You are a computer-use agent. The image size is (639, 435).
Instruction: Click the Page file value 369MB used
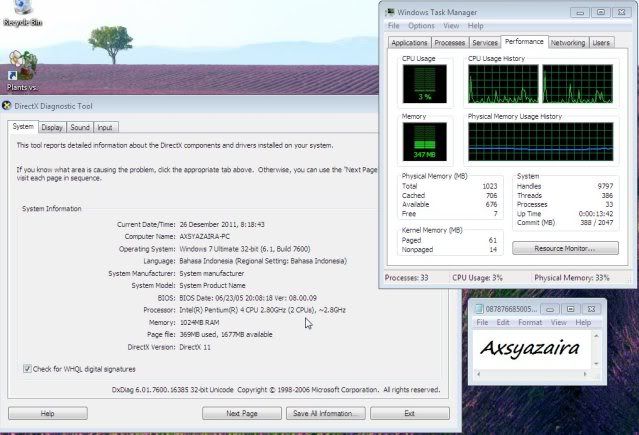226,334
